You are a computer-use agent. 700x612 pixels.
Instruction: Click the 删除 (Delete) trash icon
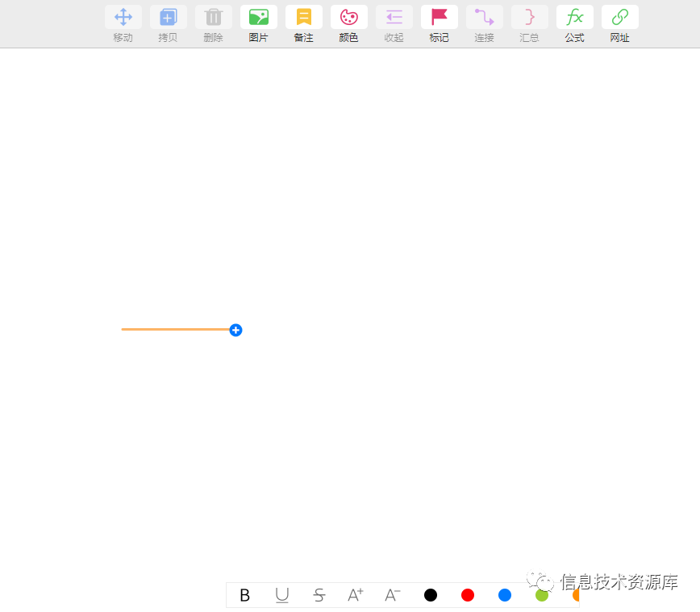(214, 18)
